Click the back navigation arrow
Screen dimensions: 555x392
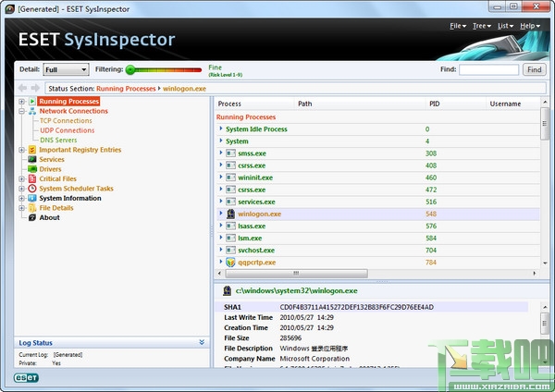[22, 88]
